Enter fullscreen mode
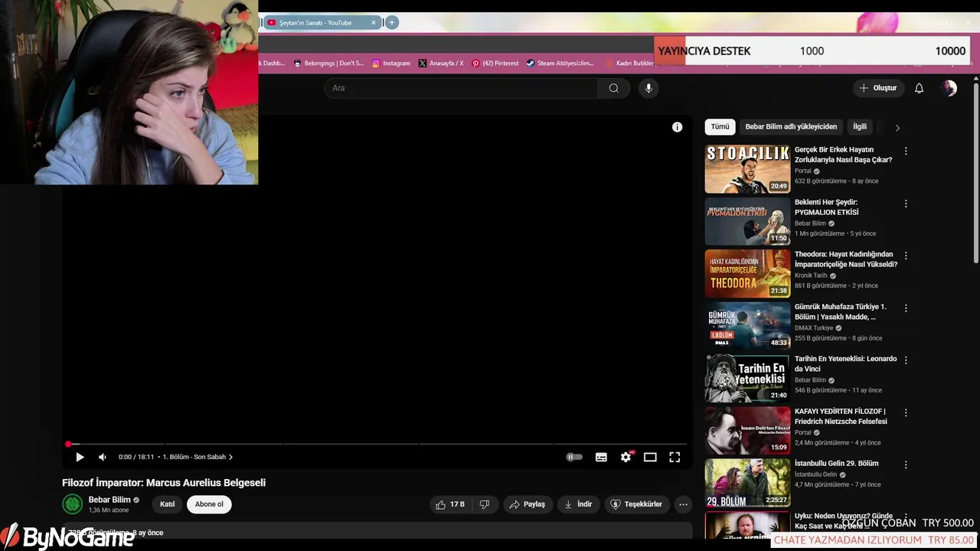This screenshot has height=551, width=980. click(675, 457)
